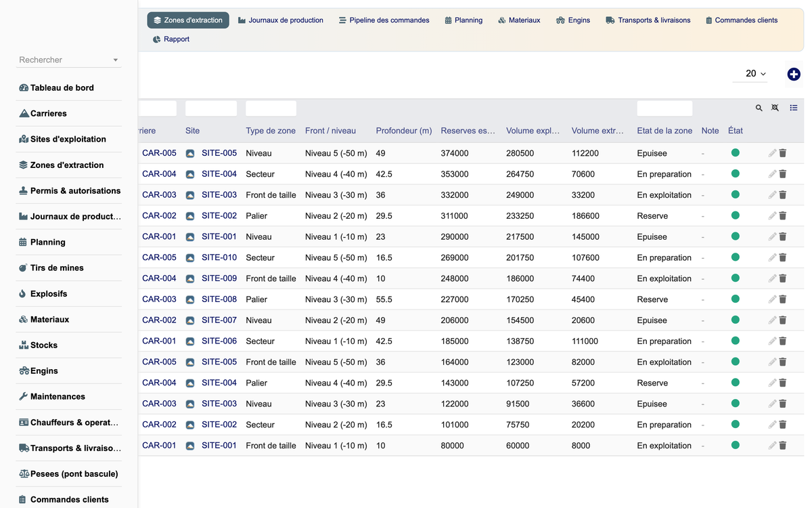Click the Site column filter input
Viewport: 812px width, 508px height.
pyautogui.click(x=211, y=108)
